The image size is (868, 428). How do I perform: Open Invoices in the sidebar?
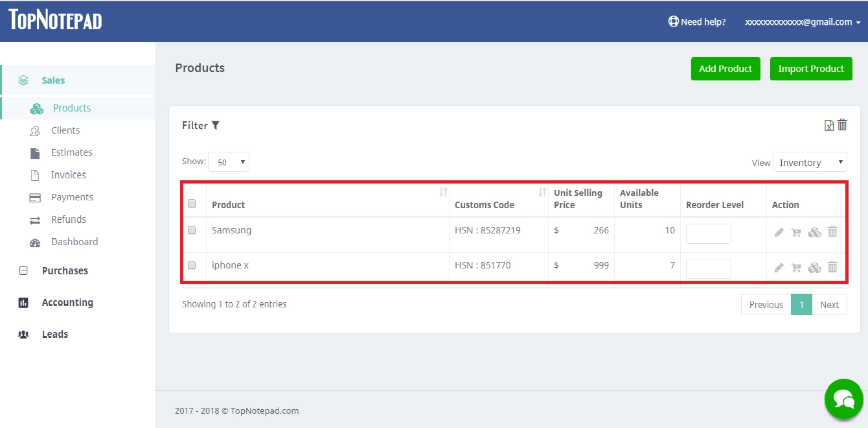pos(68,175)
